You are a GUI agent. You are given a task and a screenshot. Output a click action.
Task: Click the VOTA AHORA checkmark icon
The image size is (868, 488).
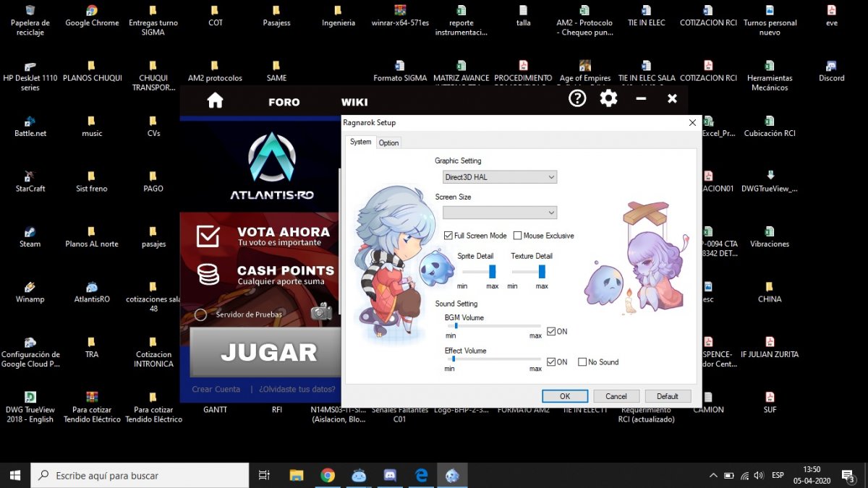click(x=208, y=236)
